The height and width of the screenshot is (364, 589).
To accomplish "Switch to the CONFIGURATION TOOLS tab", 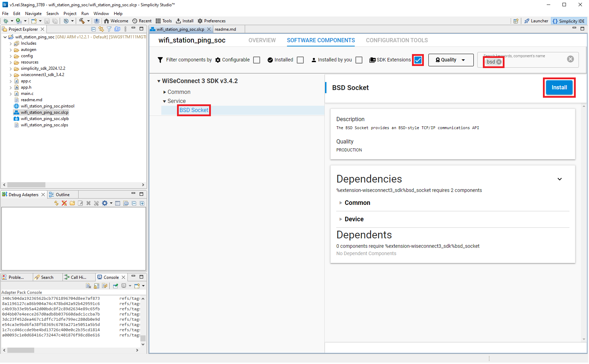I will pyautogui.click(x=397, y=40).
